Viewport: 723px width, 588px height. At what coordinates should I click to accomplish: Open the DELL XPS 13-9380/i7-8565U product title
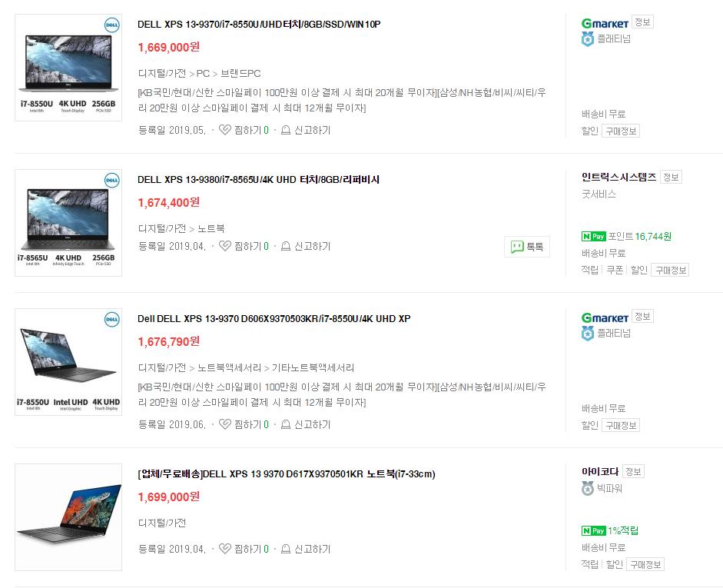[x=258, y=180]
